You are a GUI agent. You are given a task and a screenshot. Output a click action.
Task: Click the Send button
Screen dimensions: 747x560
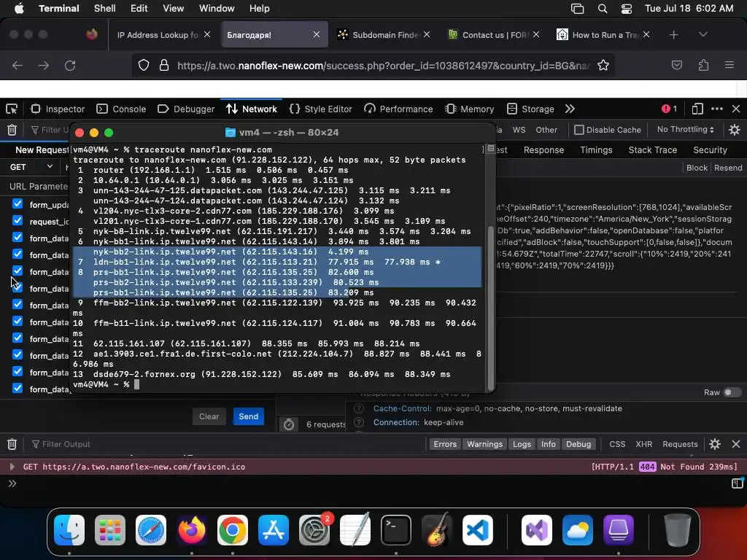(x=248, y=416)
